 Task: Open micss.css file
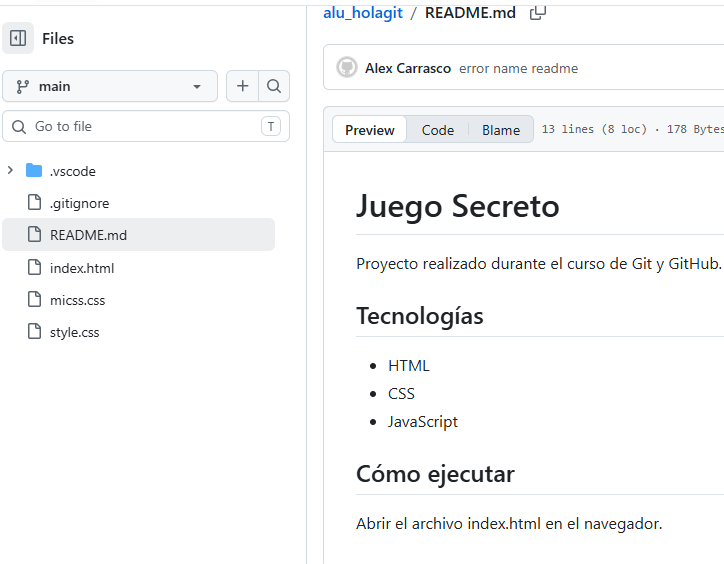[x=78, y=300]
